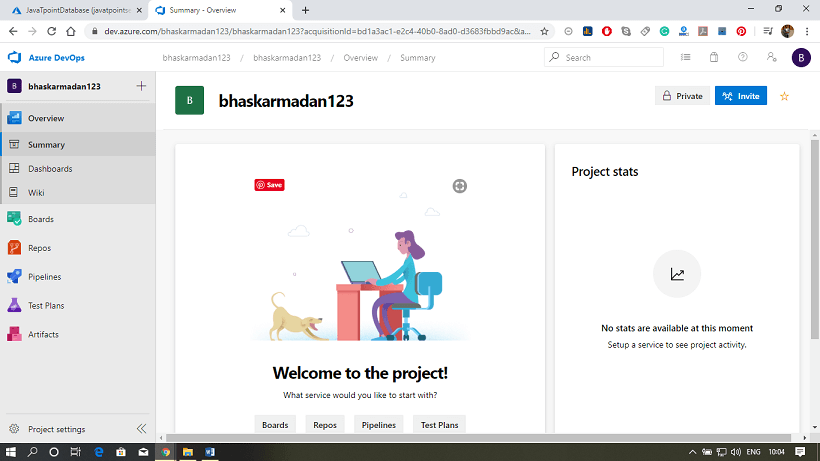Open the Windows notification center
Screen dimensions: 820x461
pos(800,452)
